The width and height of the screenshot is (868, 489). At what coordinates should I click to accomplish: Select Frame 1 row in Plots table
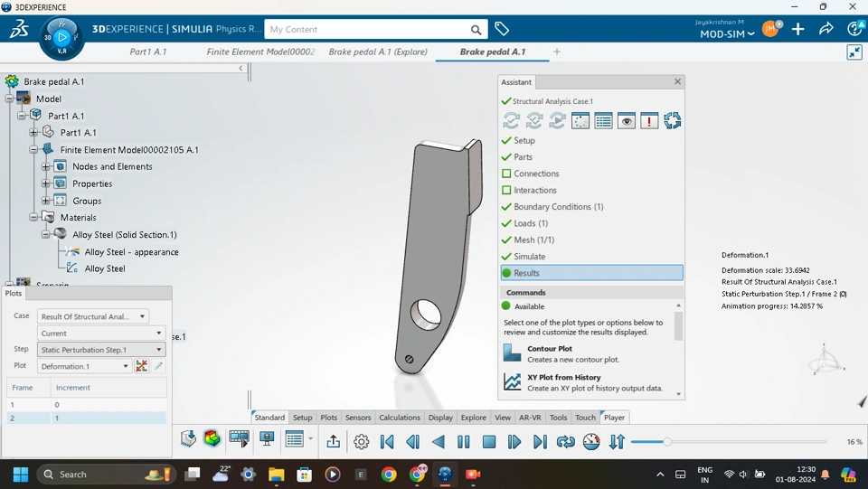point(87,405)
